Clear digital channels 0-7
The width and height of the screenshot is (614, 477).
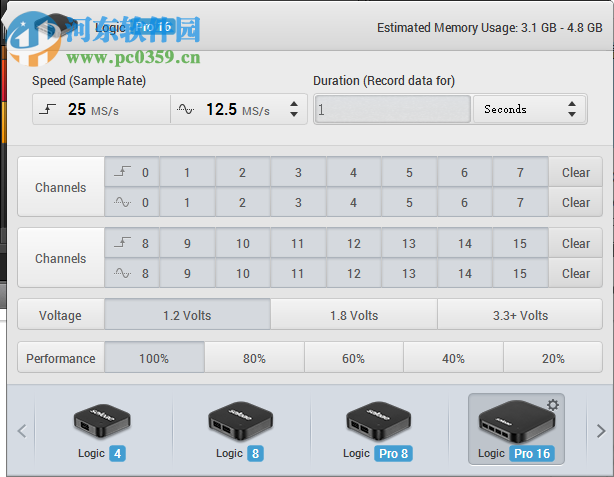tap(576, 172)
